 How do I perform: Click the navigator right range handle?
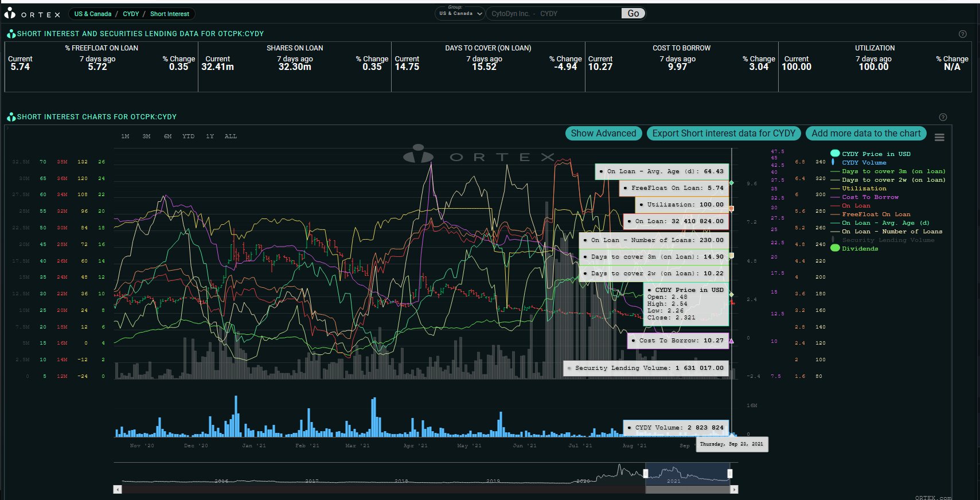(730, 474)
